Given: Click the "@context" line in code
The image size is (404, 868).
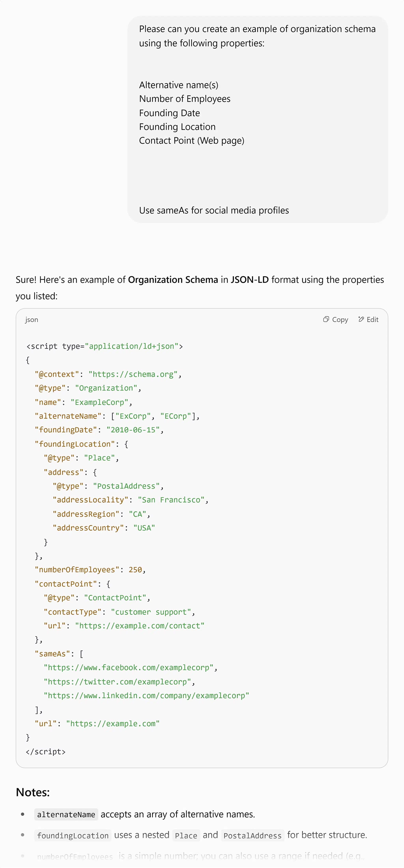Looking at the screenshot, I should [108, 374].
